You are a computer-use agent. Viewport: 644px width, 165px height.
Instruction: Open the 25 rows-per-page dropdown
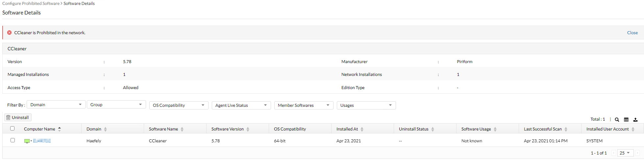point(625,153)
